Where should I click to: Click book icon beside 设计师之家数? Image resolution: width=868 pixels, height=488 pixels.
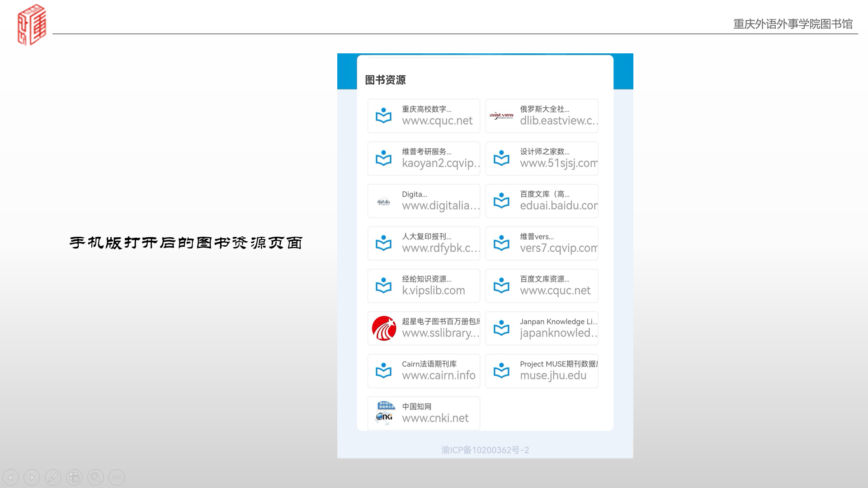pyautogui.click(x=501, y=158)
